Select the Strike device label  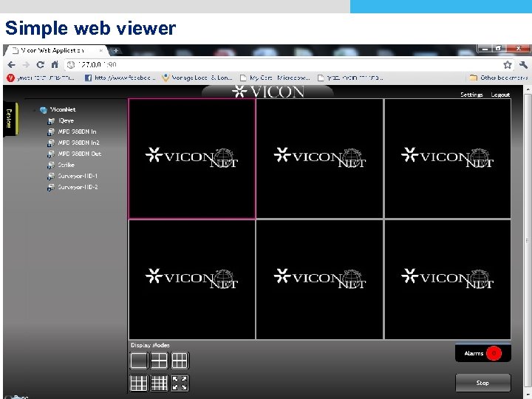(x=66, y=166)
